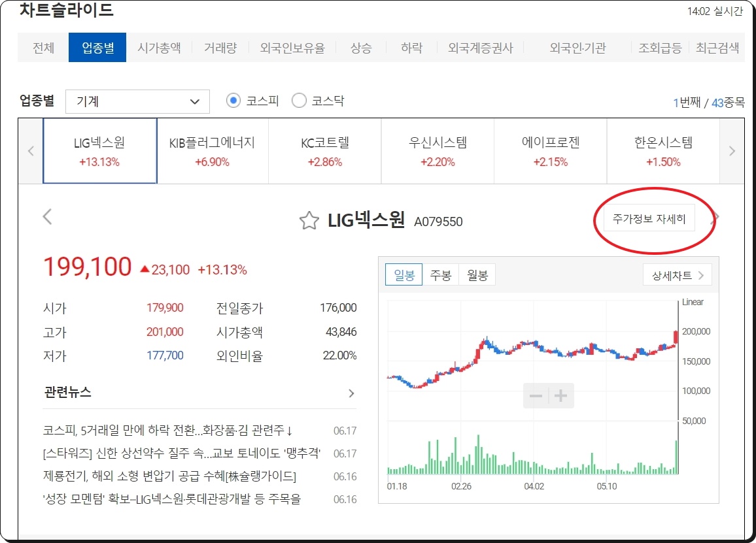Show the 월봉 monthly chart

pyautogui.click(x=477, y=274)
